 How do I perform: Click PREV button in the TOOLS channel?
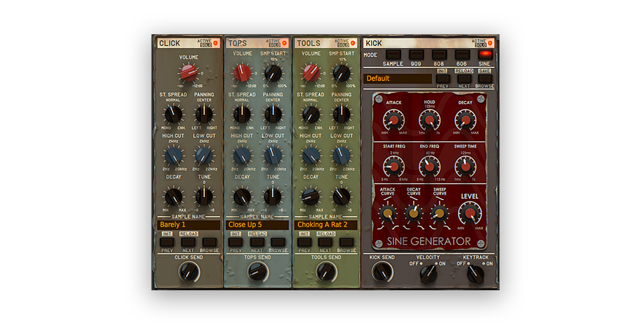point(304,242)
